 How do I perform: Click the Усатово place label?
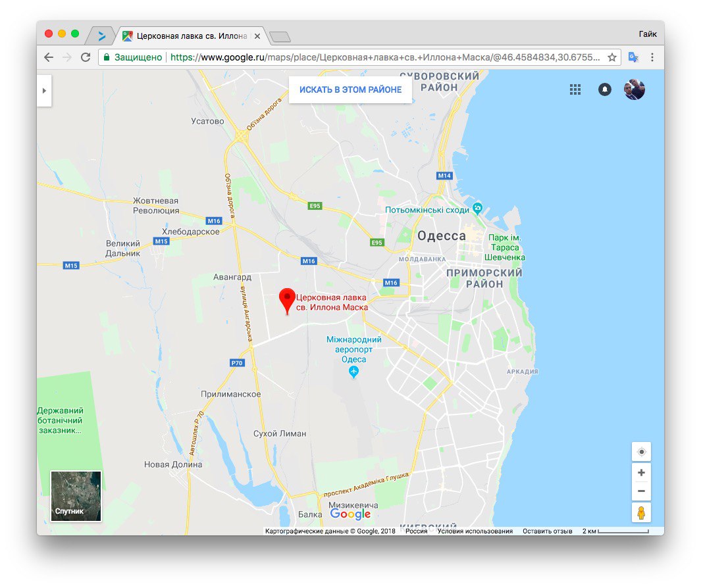tap(207, 121)
